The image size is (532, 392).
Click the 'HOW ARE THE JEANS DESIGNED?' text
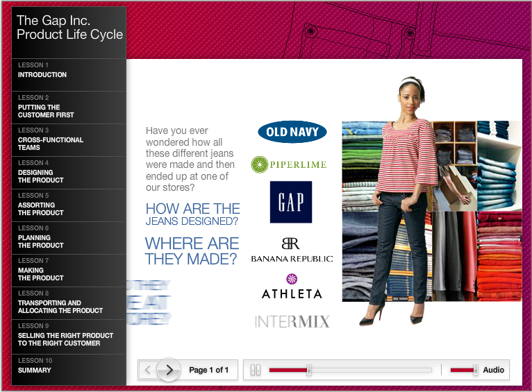192,214
